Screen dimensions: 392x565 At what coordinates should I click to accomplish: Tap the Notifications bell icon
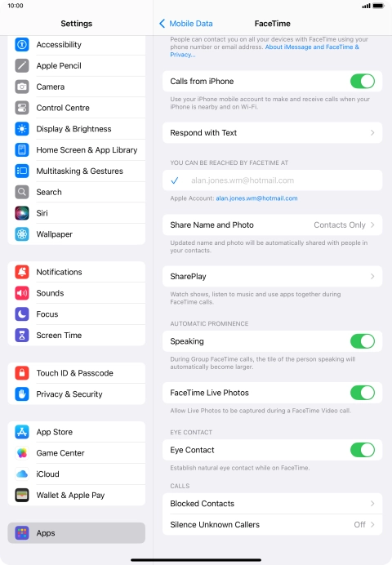(x=22, y=272)
